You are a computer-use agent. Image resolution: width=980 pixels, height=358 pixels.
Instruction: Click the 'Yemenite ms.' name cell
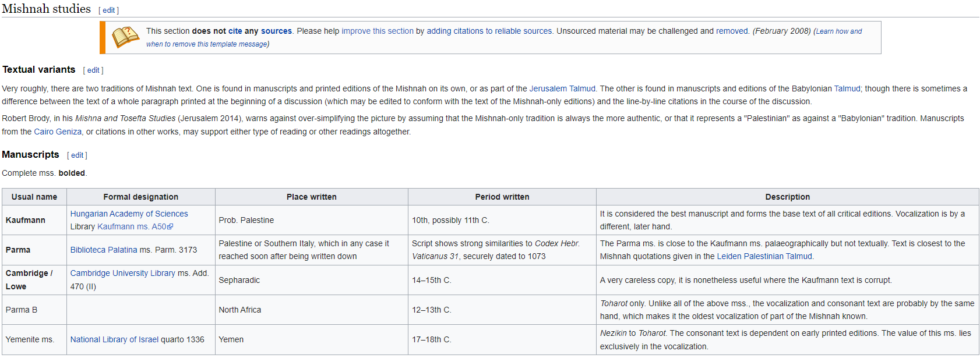[34, 340]
